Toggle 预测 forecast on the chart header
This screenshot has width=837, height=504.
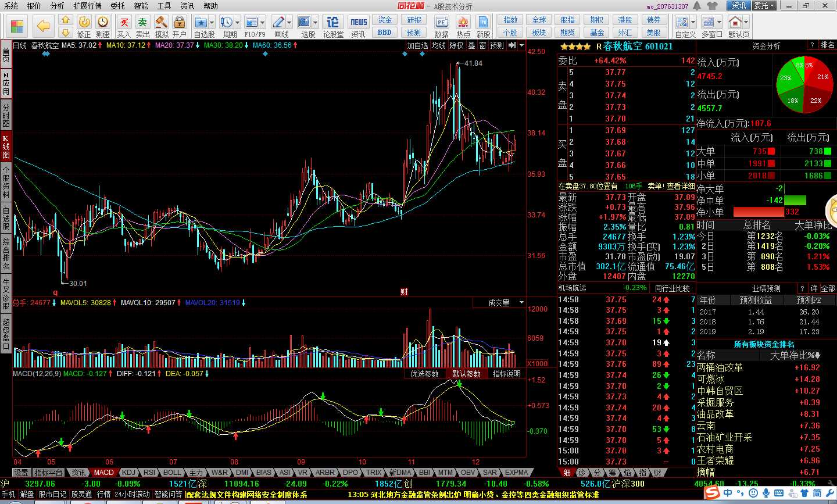[x=497, y=45]
